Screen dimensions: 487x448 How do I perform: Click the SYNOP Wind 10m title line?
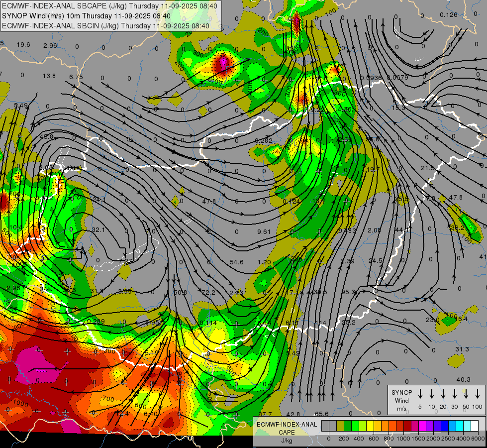[x=87, y=16]
